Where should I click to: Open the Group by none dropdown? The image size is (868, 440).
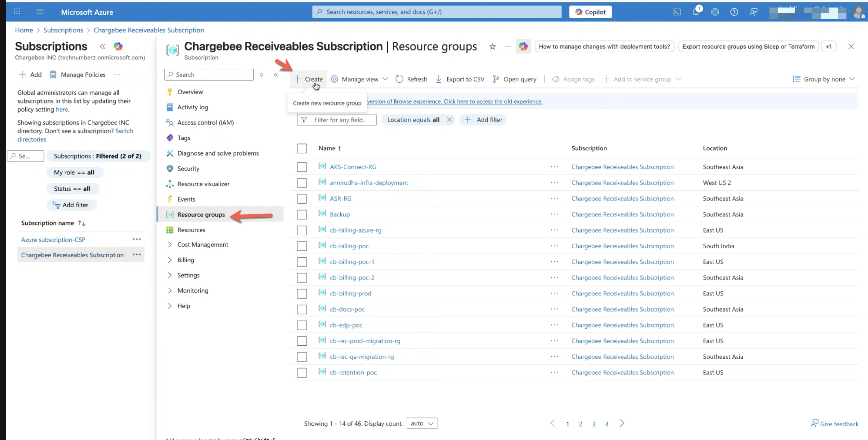tap(824, 79)
